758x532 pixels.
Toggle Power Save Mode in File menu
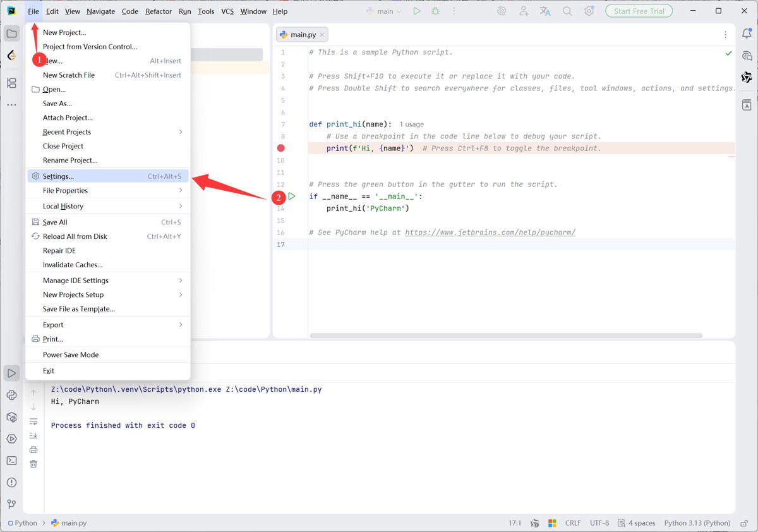tap(71, 354)
